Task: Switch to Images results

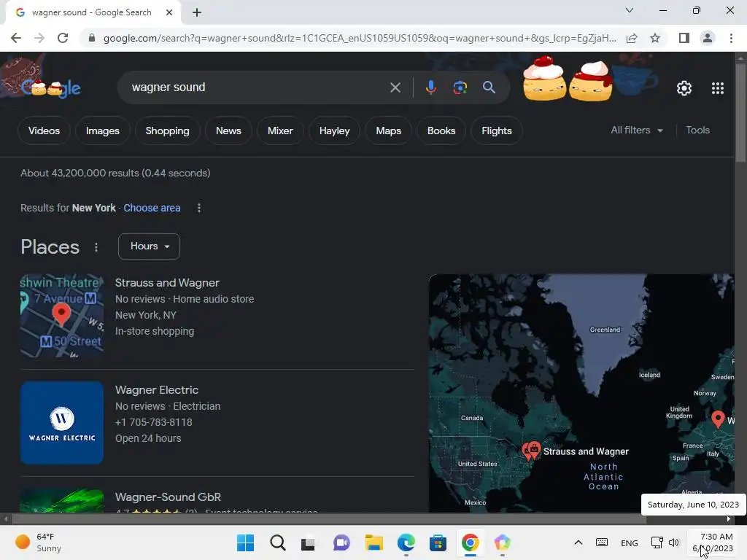Action: (102, 131)
